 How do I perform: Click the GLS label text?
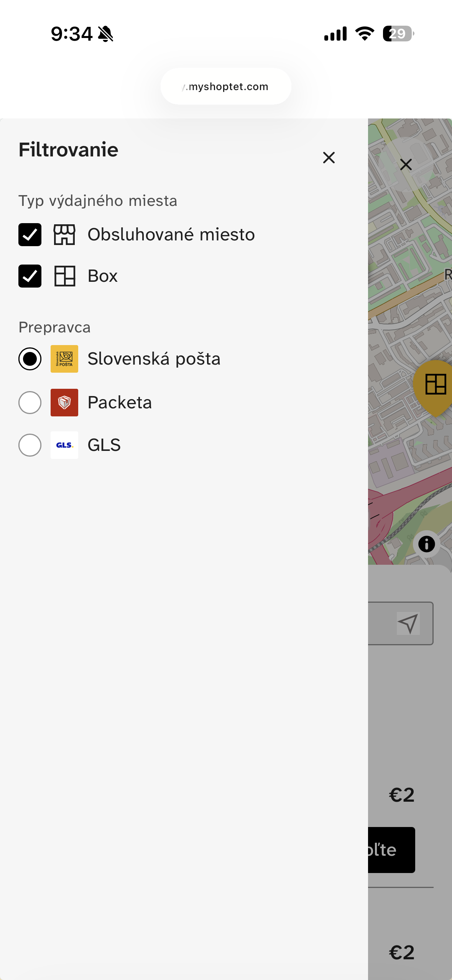coord(104,445)
